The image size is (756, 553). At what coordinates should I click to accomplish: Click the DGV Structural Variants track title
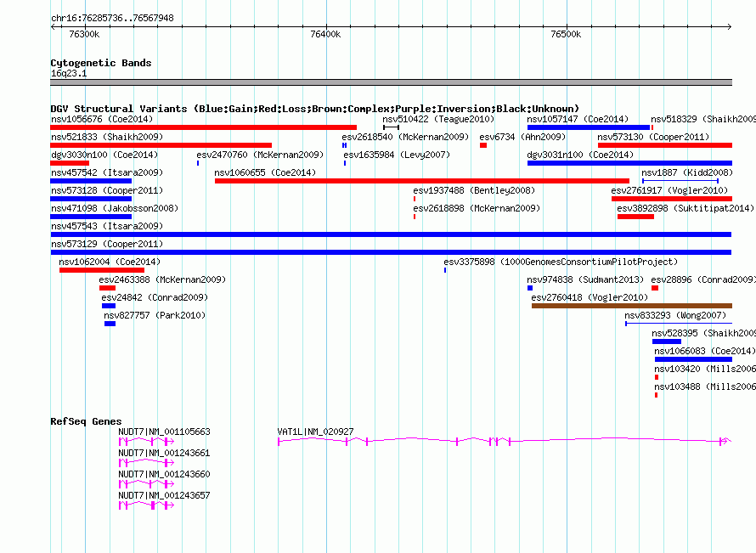point(315,109)
